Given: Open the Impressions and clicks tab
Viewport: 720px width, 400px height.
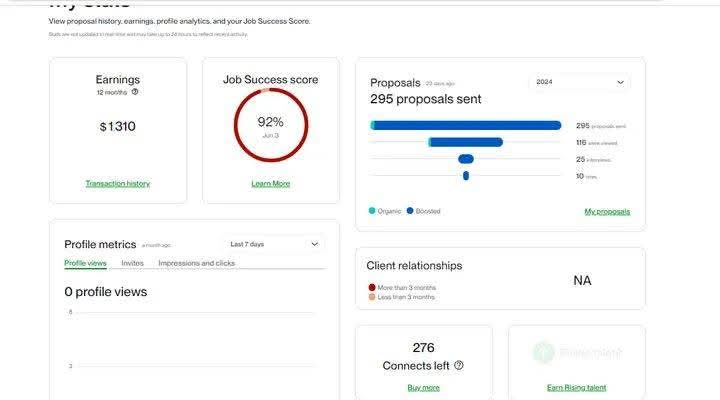Looking at the screenshot, I should (x=196, y=263).
